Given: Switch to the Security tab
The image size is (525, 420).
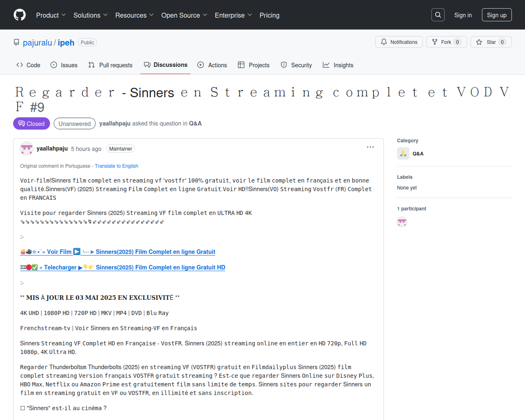Looking at the screenshot, I should [x=296, y=65].
